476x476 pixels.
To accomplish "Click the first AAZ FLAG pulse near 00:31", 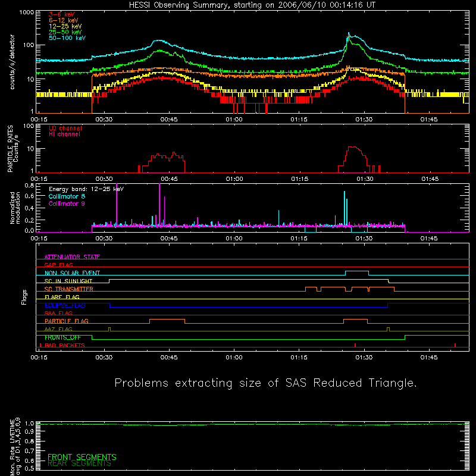I will (109, 330).
